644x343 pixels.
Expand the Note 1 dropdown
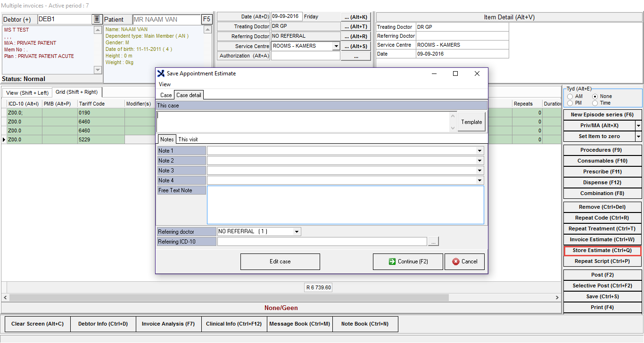(479, 151)
